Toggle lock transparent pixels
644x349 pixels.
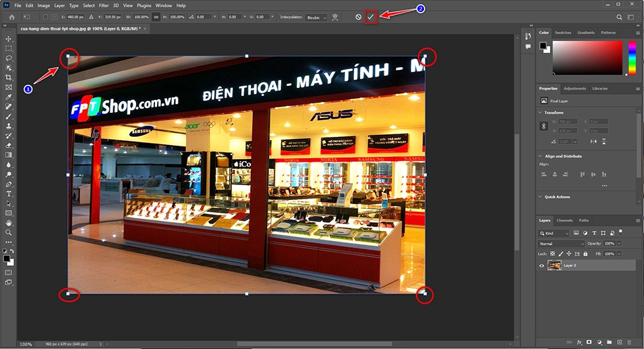(x=552, y=254)
